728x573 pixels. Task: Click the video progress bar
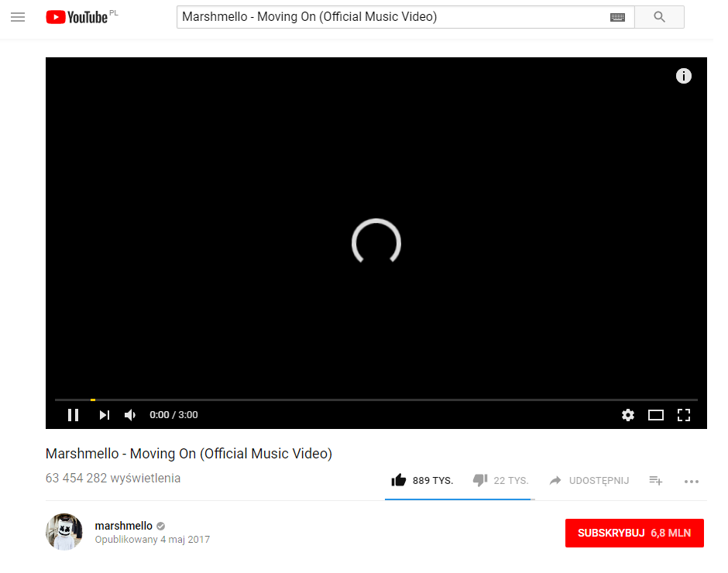click(376, 400)
